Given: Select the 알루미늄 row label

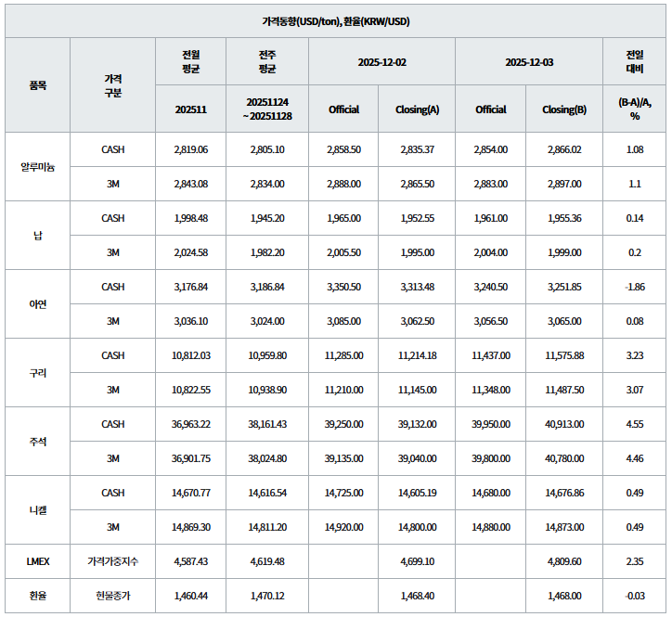Looking at the screenshot, I should coord(37,167).
